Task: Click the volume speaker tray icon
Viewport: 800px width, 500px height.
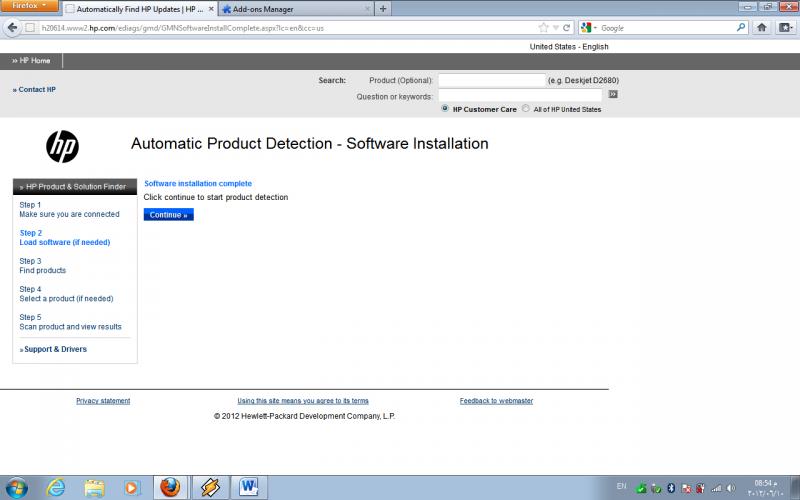Action: (x=731, y=488)
